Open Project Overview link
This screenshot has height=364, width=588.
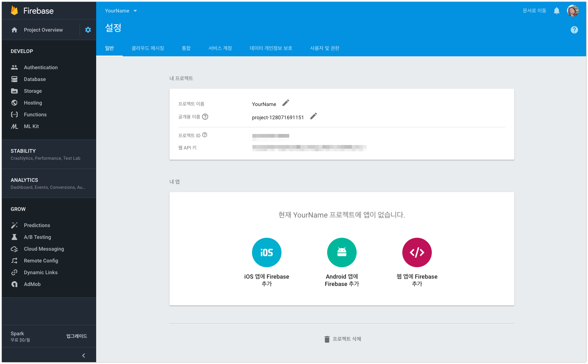point(43,30)
